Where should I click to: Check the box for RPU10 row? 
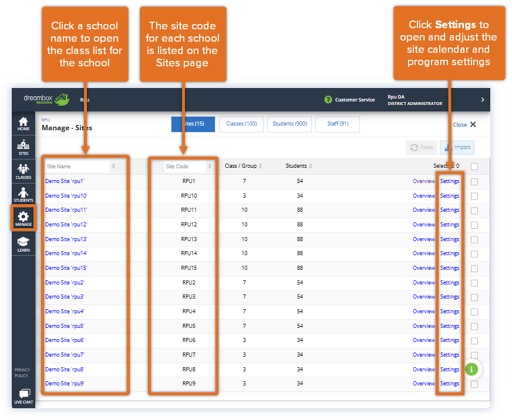click(474, 197)
